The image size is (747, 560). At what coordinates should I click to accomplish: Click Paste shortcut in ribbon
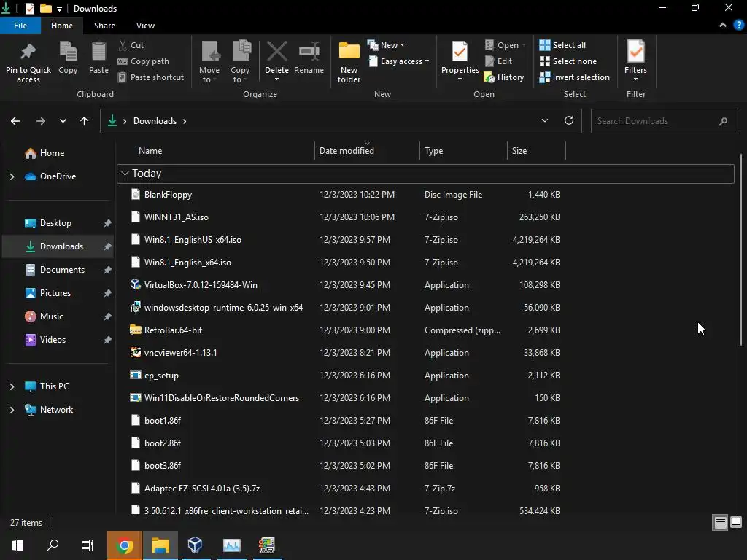[151, 77]
